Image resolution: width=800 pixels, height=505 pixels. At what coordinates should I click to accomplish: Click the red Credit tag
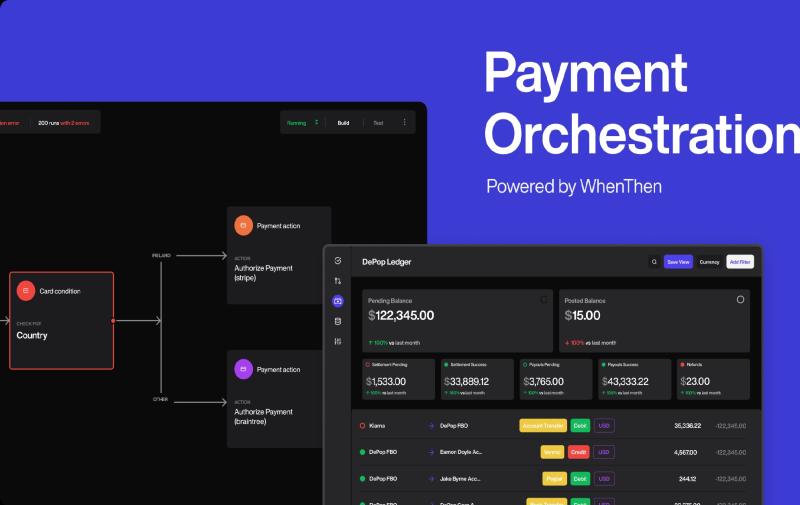coord(579,452)
